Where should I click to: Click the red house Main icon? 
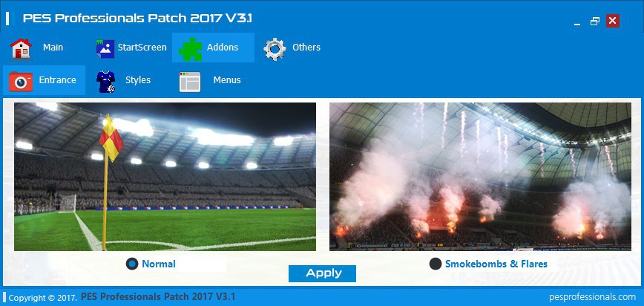21,48
